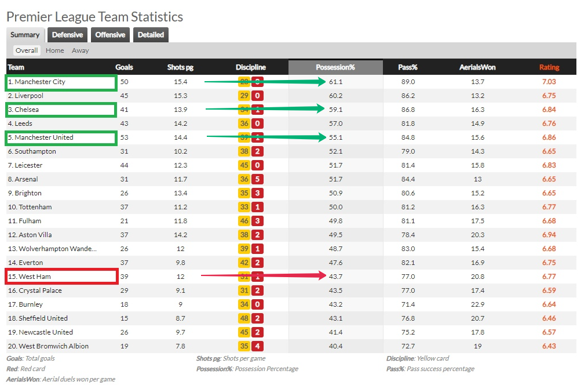Sort by the Pass% column header
This screenshot has height=385, width=588.
[x=408, y=67]
